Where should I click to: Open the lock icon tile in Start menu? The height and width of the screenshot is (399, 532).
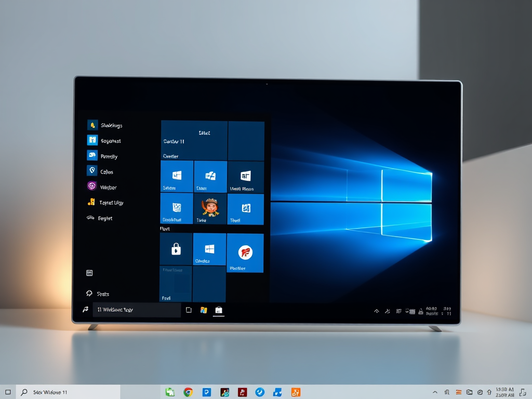[x=176, y=249]
